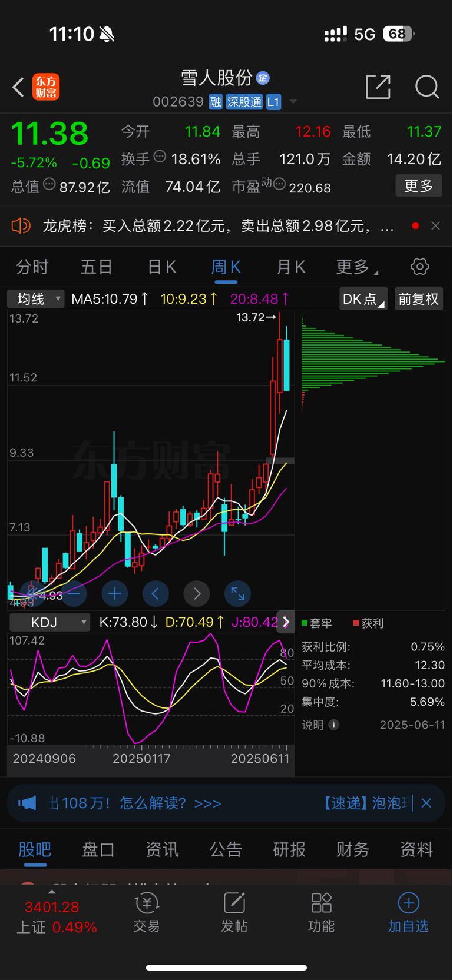The height and width of the screenshot is (980, 453).
Task: Switch to 日K chart tab
Action: 161,267
